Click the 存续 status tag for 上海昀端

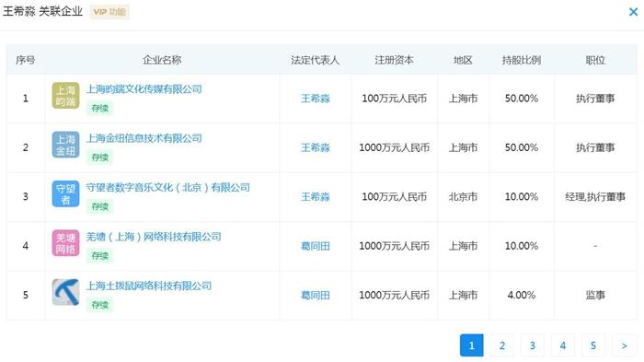coord(99,108)
